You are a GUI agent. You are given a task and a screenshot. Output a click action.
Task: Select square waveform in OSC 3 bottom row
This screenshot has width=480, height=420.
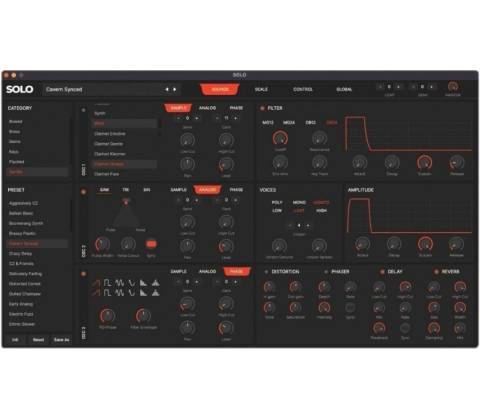107,293
